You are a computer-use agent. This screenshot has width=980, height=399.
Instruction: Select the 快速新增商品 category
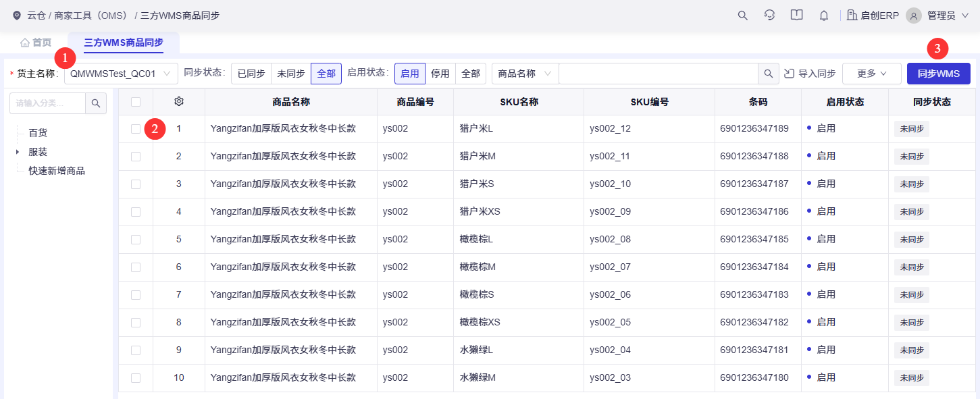coord(57,171)
